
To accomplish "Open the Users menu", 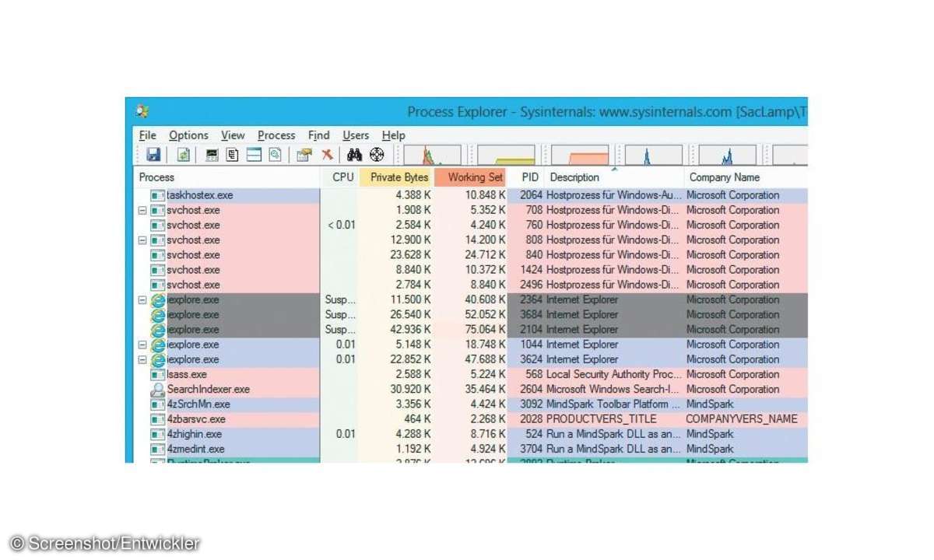I will click(x=356, y=135).
